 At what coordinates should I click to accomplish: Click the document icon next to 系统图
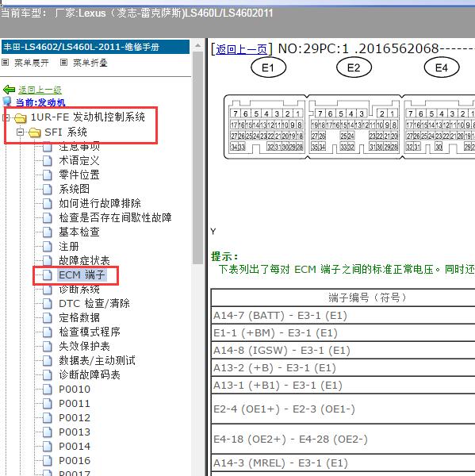coord(47,189)
